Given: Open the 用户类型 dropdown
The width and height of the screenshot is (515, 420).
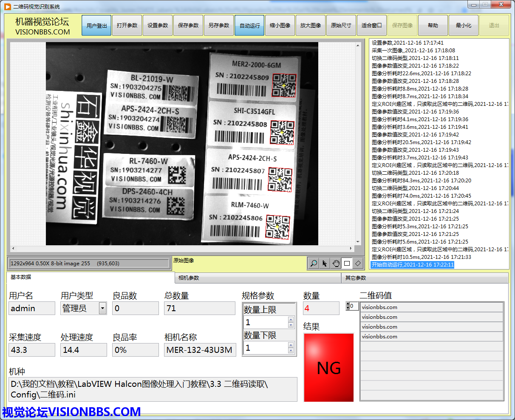Looking at the screenshot, I should tap(102, 308).
